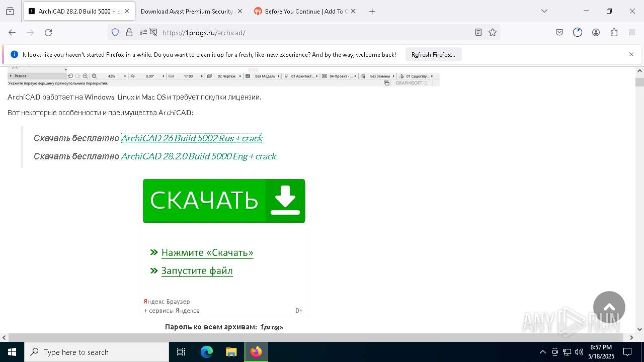Open ArchiCAD 28.2.0 Build 5000 Eng + crack link
This screenshot has height=362, width=644.
(x=199, y=156)
